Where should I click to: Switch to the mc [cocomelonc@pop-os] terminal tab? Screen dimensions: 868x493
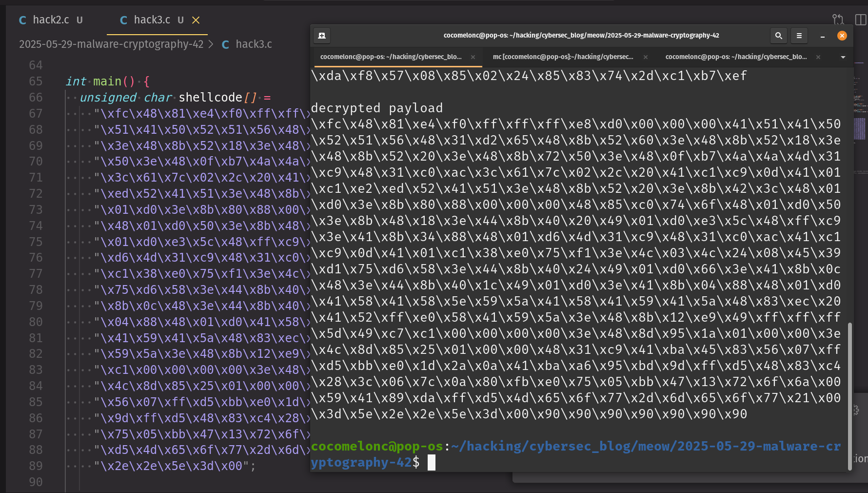point(563,57)
